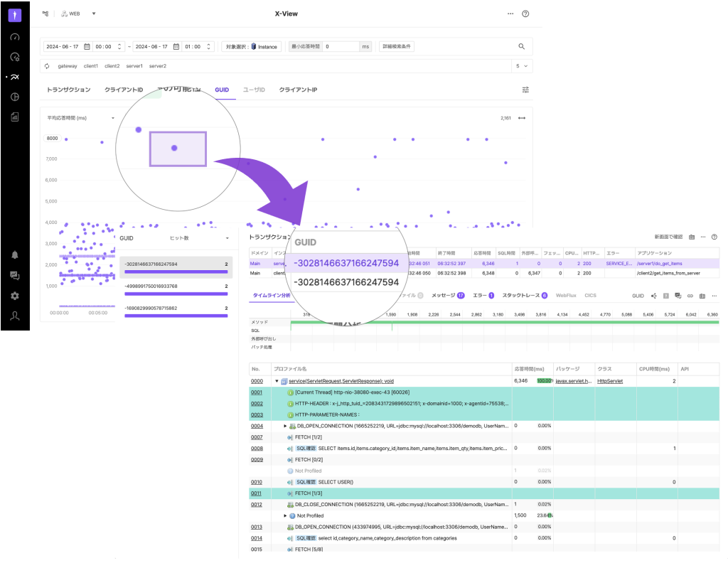Switch to the クライアントIP tab
Viewport: 728px width, 573px height.
(298, 90)
